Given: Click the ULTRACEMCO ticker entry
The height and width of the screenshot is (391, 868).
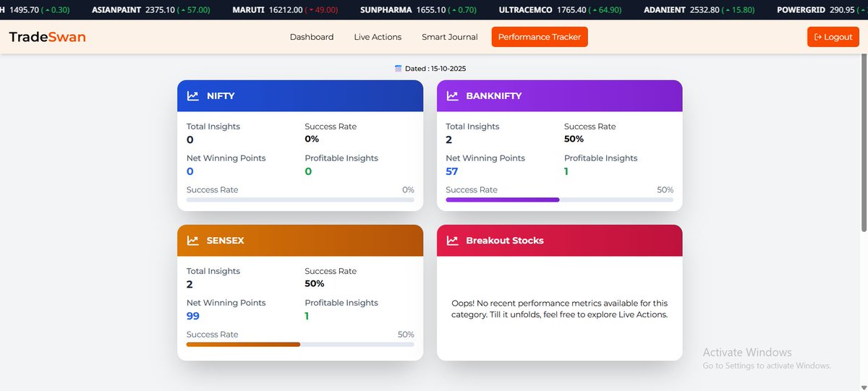Looking at the screenshot, I should pyautogui.click(x=561, y=10).
